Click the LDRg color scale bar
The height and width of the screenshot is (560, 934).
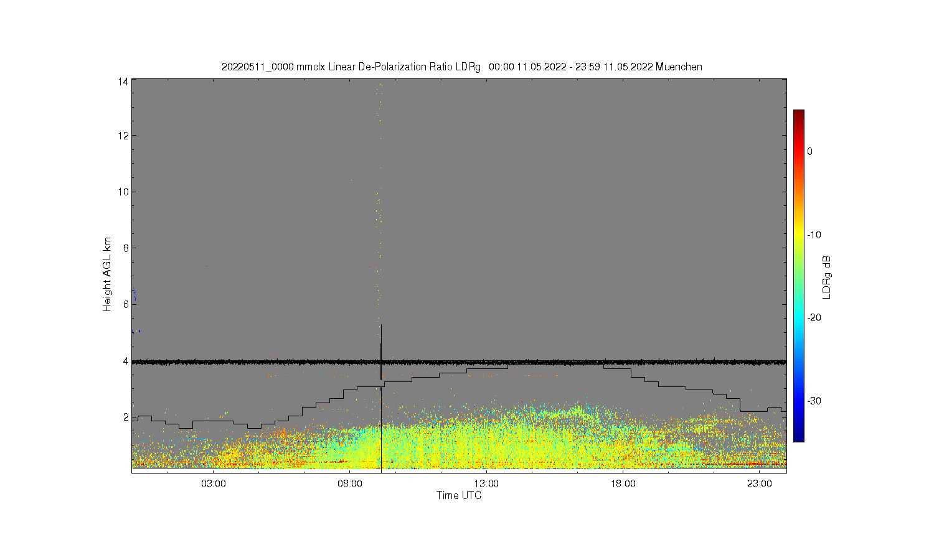pyautogui.click(x=798, y=276)
